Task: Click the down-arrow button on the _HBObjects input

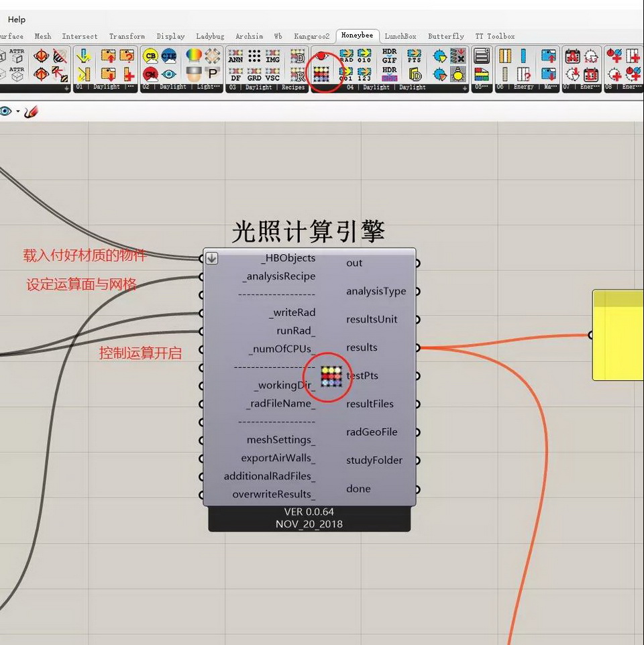Action: (212, 258)
